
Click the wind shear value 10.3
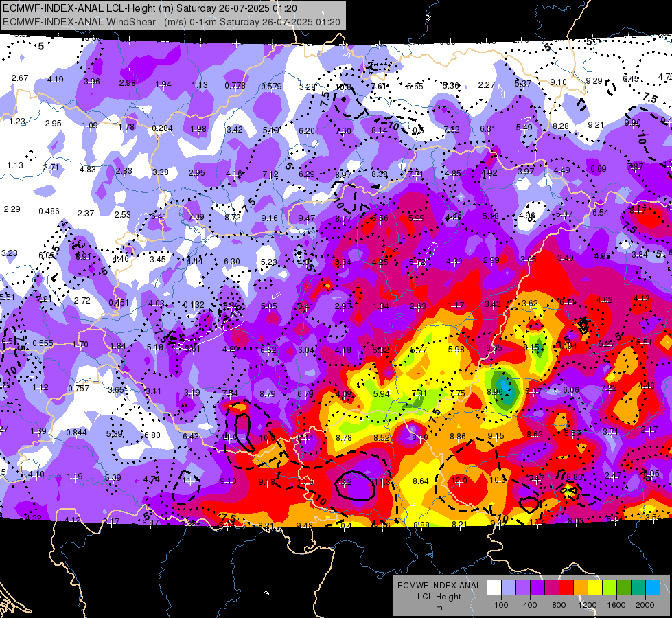(x=497, y=479)
